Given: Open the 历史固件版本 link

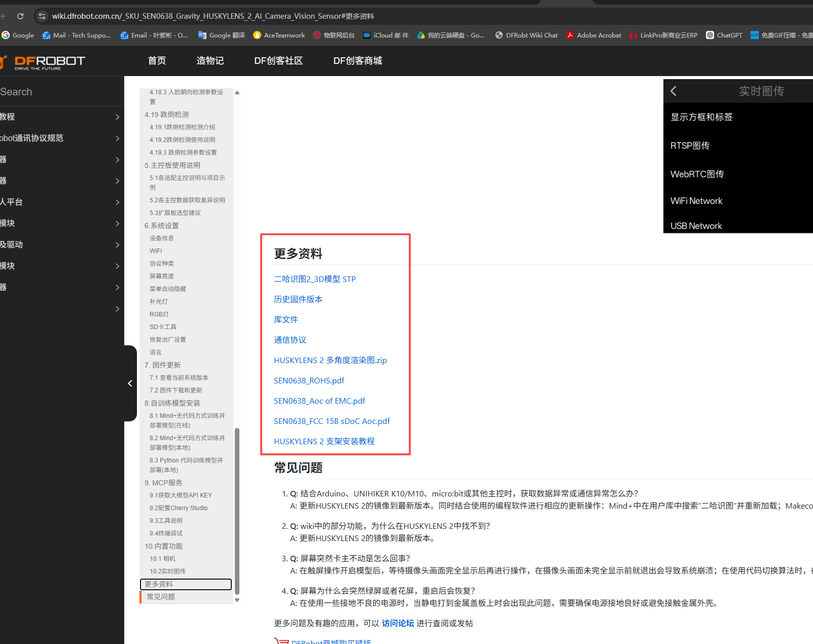Looking at the screenshot, I should coord(298,299).
